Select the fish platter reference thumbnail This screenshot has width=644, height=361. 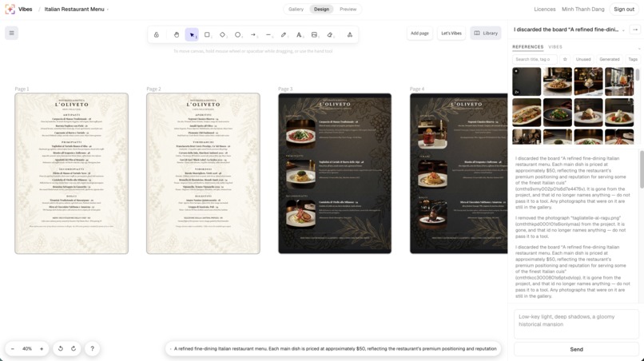click(527, 112)
